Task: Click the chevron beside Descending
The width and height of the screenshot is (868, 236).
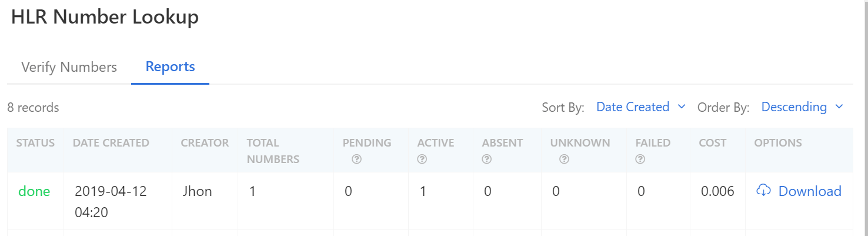Action: click(x=839, y=107)
